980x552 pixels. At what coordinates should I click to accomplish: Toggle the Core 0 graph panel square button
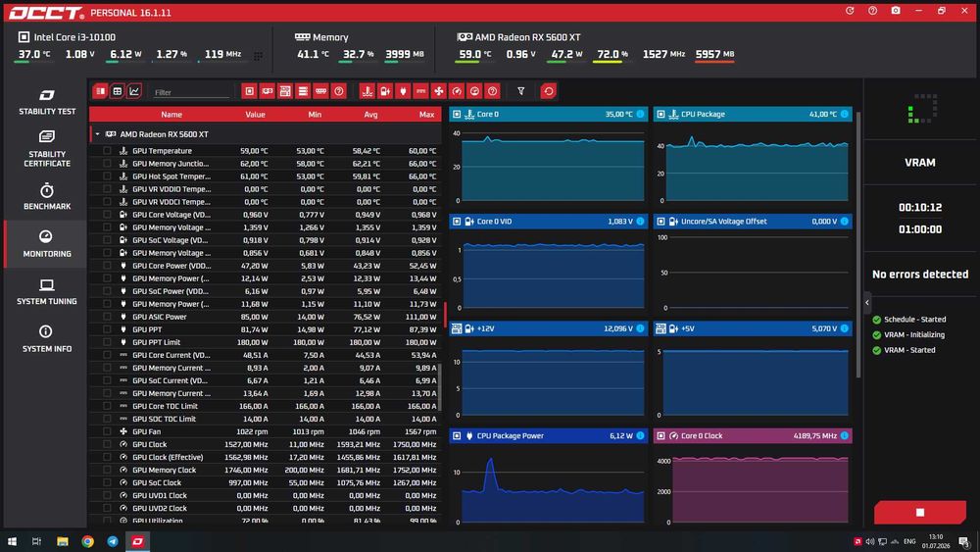point(457,115)
